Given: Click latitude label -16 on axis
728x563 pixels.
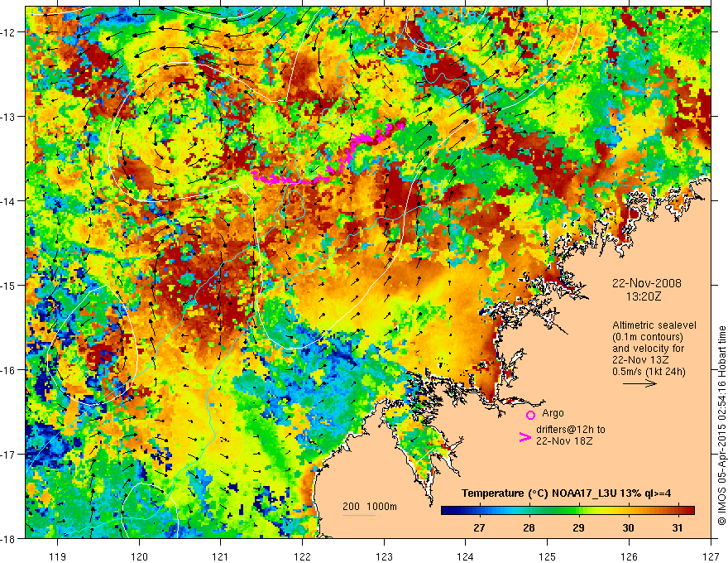Looking at the screenshot, I should [9, 370].
